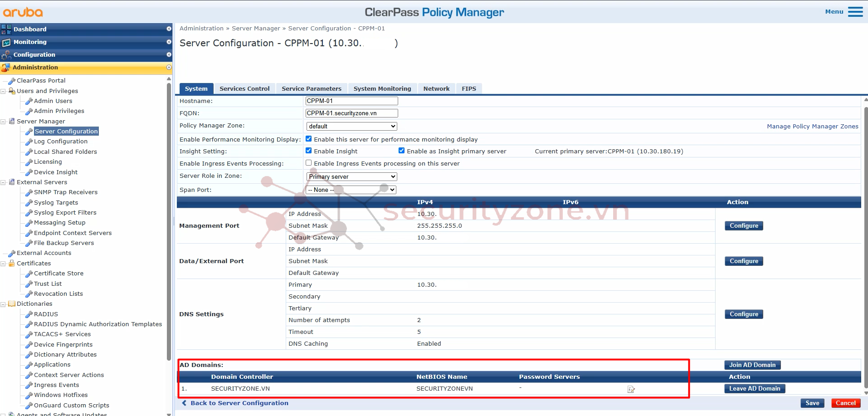Image resolution: width=868 pixels, height=416 pixels.
Task: Toggle Enable as Insight primary server checkbox
Action: tap(401, 151)
